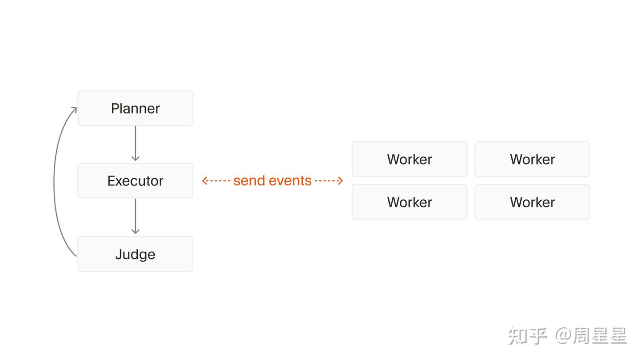
Task: Select the curved loop line from Judge to Planner
Action: (x=55, y=182)
